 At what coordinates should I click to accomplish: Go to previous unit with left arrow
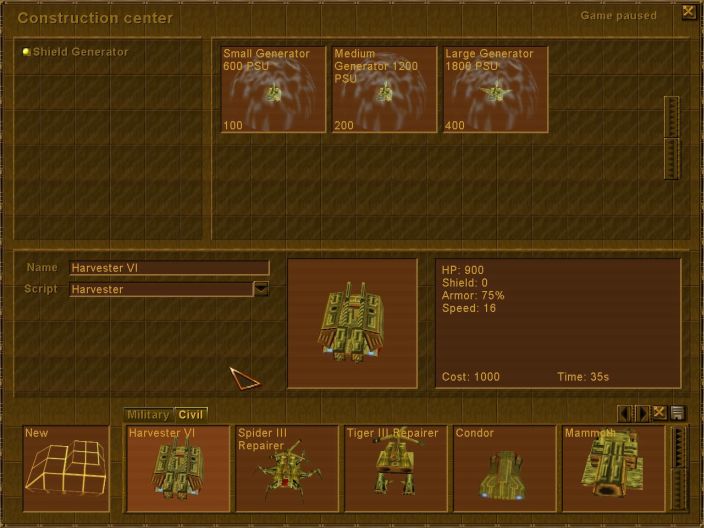[625, 413]
